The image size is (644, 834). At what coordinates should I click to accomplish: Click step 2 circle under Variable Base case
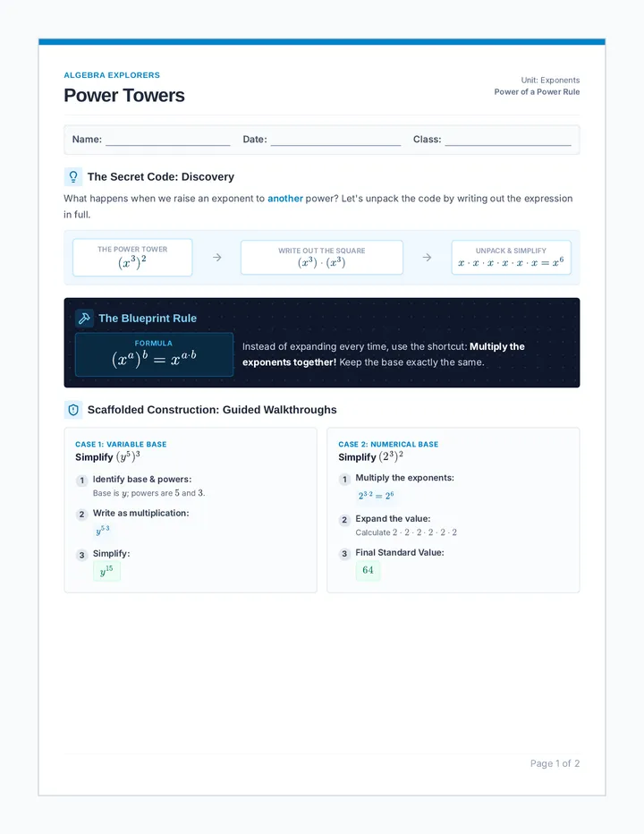(81, 515)
